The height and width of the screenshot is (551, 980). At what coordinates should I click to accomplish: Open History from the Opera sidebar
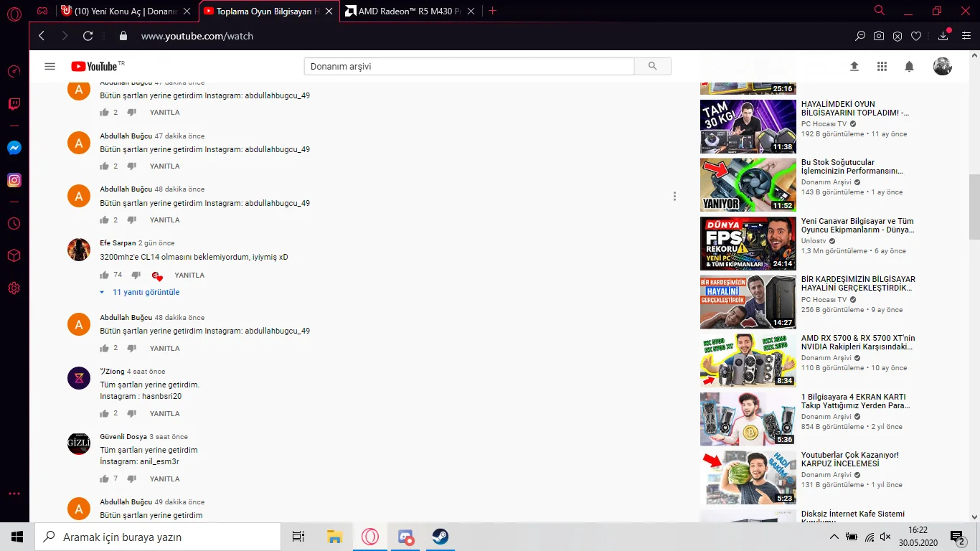coord(14,223)
